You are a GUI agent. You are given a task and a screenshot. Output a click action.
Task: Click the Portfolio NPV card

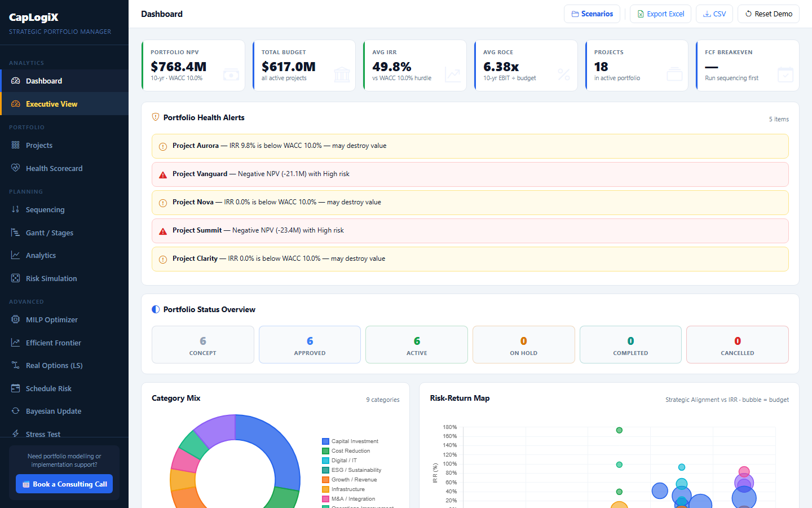[193, 65]
